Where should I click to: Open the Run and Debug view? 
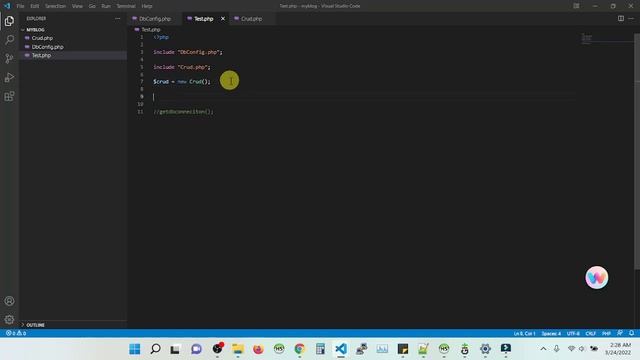pos(9,78)
